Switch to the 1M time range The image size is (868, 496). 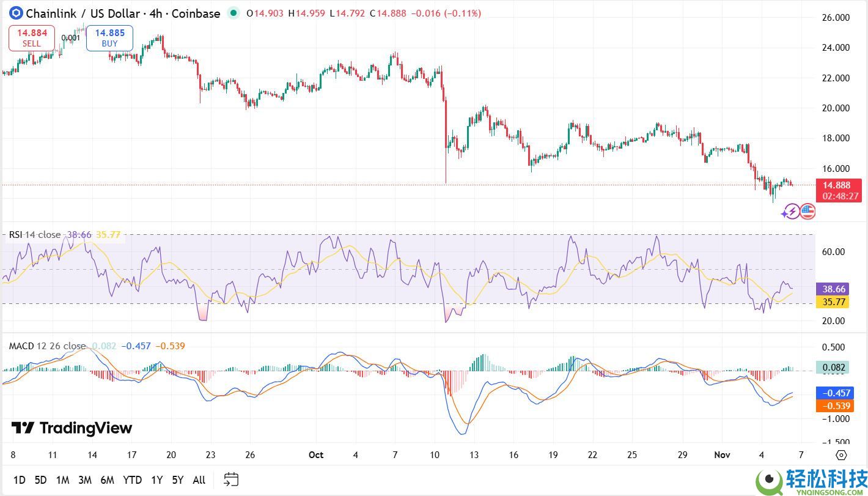(x=62, y=480)
